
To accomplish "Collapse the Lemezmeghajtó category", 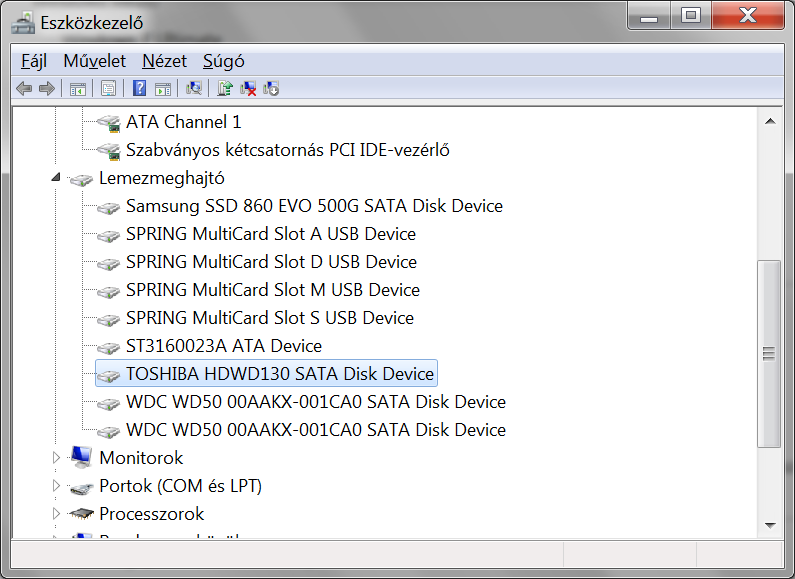I will [56, 177].
